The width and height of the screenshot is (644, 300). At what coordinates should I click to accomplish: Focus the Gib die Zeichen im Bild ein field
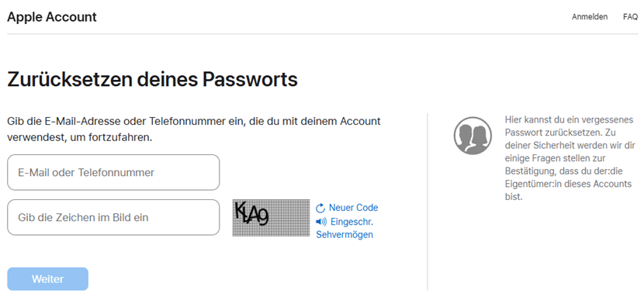tap(113, 218)
